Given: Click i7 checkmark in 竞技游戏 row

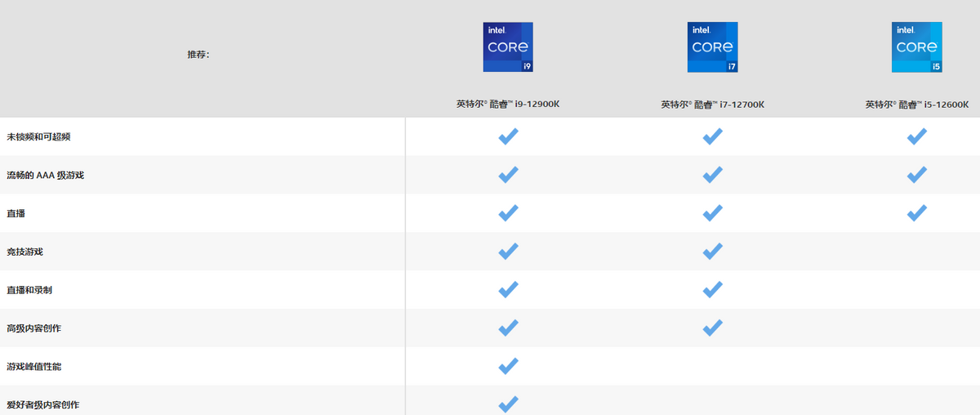Looking at the screenshot, I should pos(712,252).
